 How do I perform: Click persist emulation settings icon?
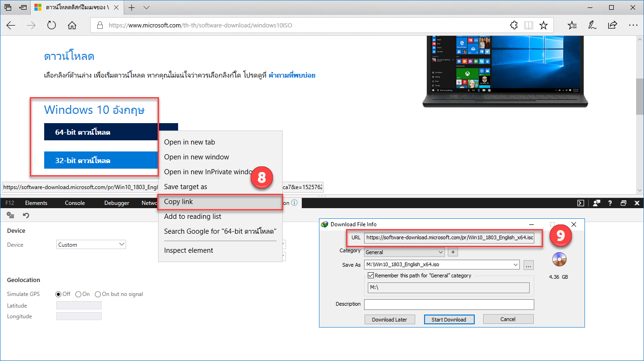10,216
